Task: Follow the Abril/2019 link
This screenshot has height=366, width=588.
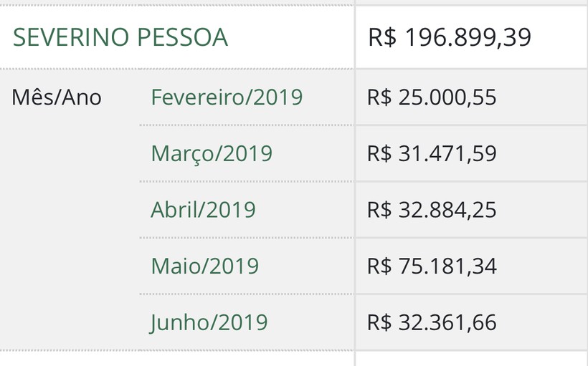Action: [203, 209]
